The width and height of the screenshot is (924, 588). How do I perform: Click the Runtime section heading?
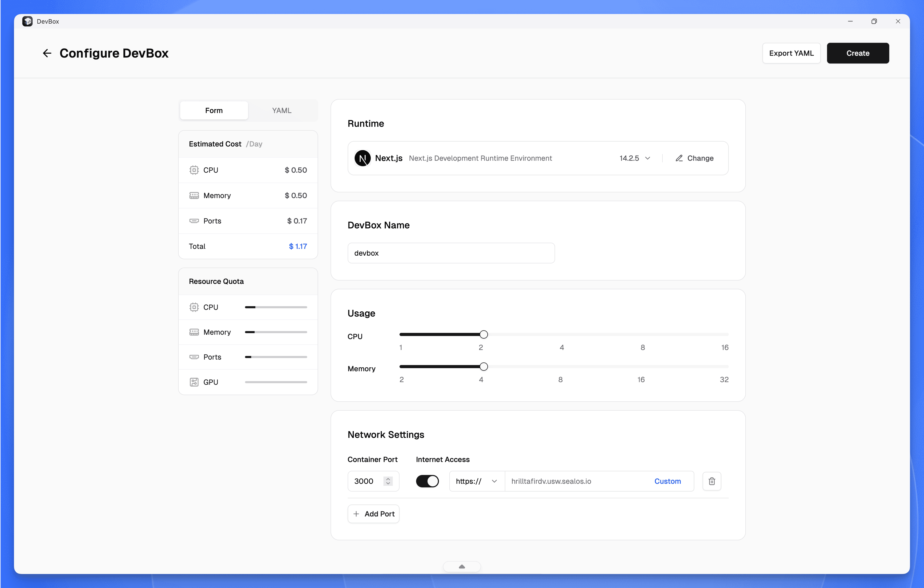(366, 124)
